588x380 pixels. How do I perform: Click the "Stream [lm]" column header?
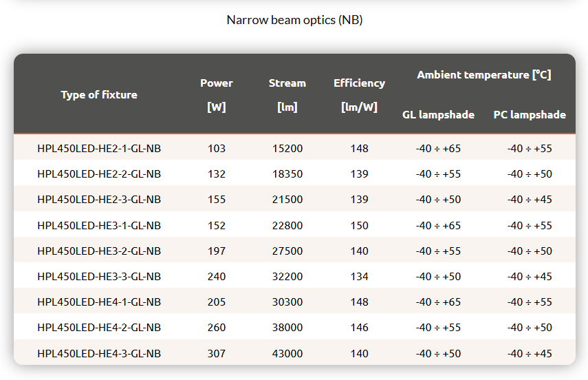click(x=287, y=94)
